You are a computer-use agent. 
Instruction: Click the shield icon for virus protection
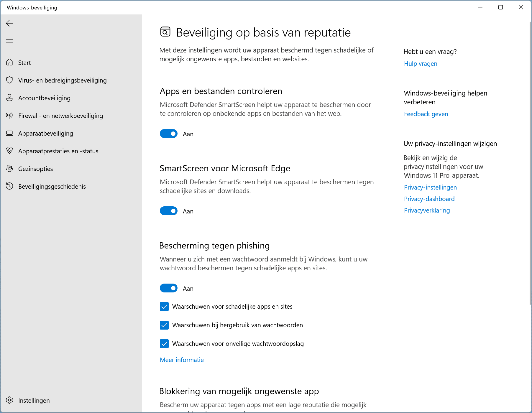(9, 80)
